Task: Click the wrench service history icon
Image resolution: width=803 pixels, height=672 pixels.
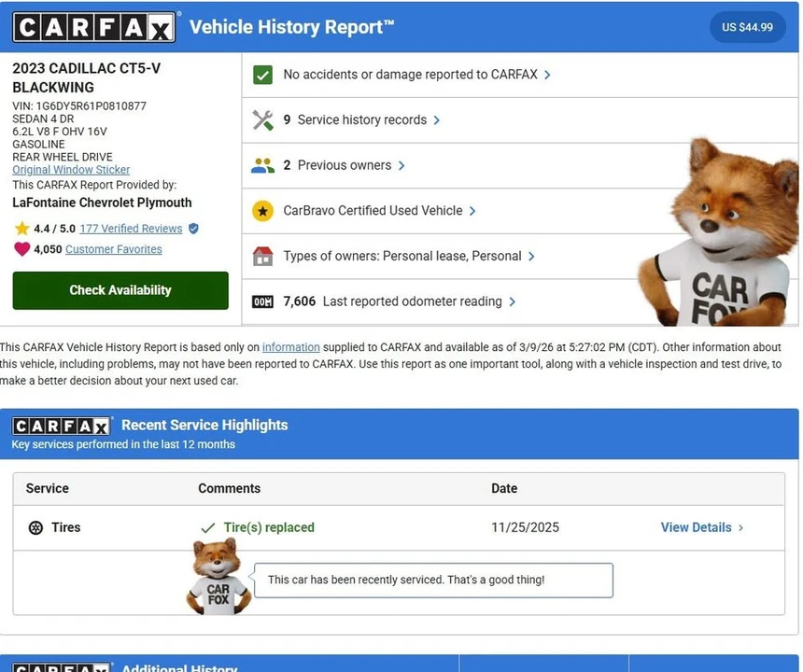Action: (x=262, y=120)
